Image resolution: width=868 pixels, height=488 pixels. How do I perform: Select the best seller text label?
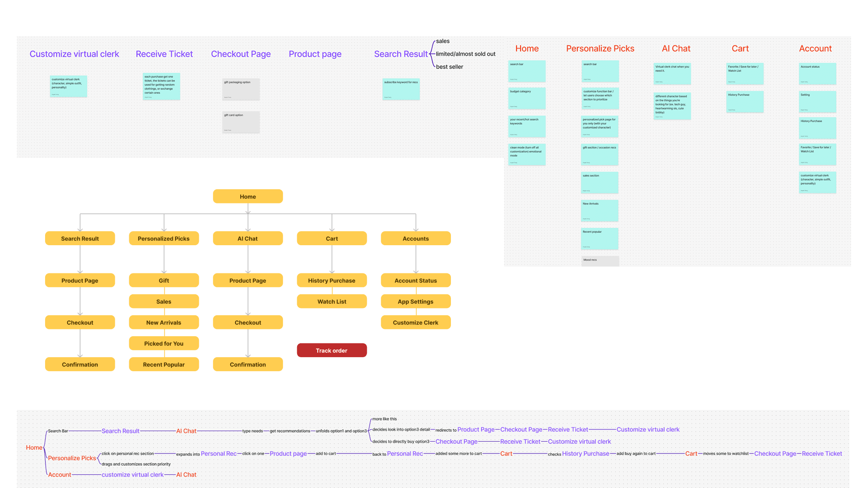(x=449, y=67)
